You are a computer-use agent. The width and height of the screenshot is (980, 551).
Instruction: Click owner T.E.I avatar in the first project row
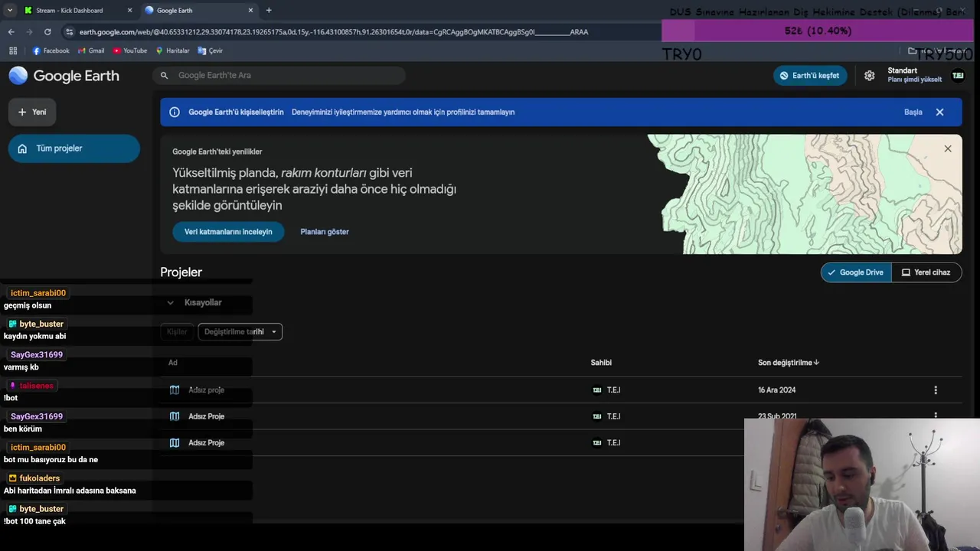pyautogui.click(x=597, y=390)
